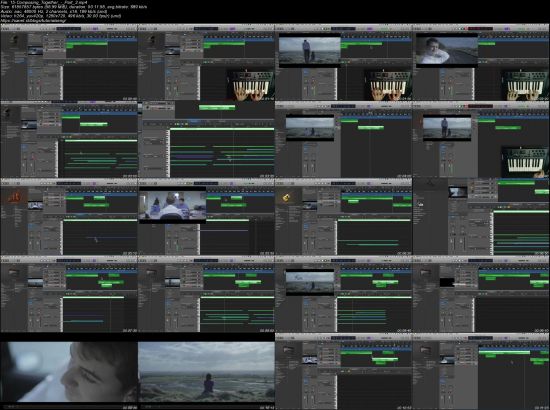Click the keyboard overlay under man in white shirt

coord(525,85)
